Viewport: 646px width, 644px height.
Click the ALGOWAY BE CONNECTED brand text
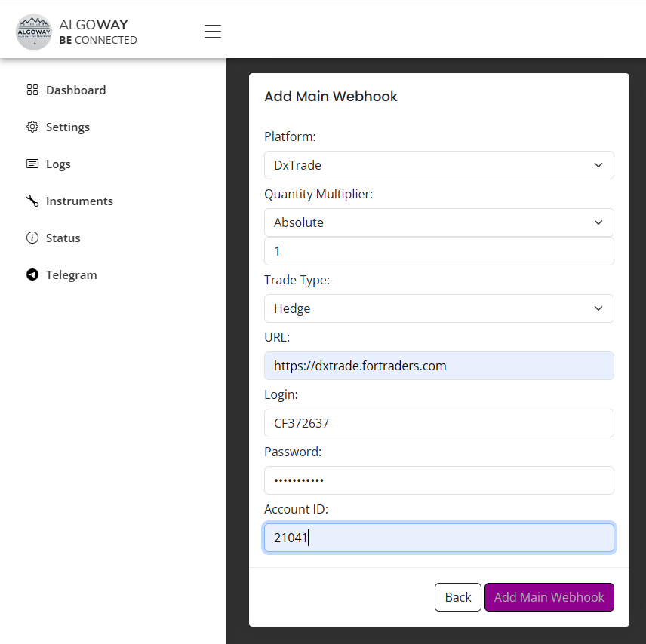[98, 32]
